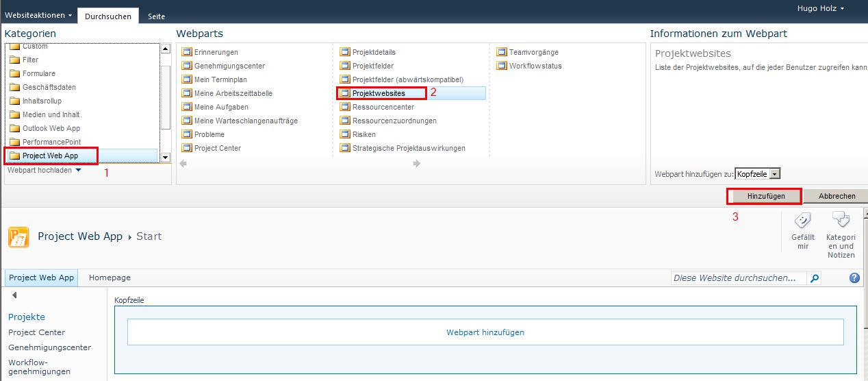This screenshot has width=868, height=381.
Task: Click the Abbrechen button
Action: (836, 196)
